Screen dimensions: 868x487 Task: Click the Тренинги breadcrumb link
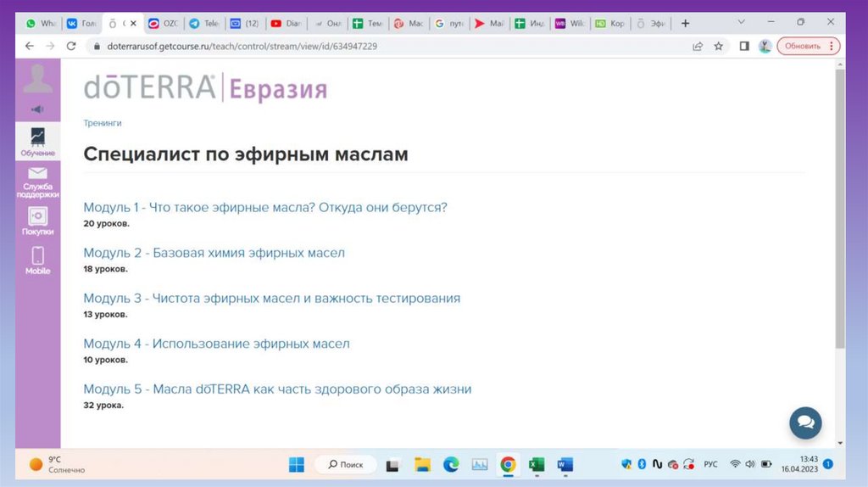[103, 123]
